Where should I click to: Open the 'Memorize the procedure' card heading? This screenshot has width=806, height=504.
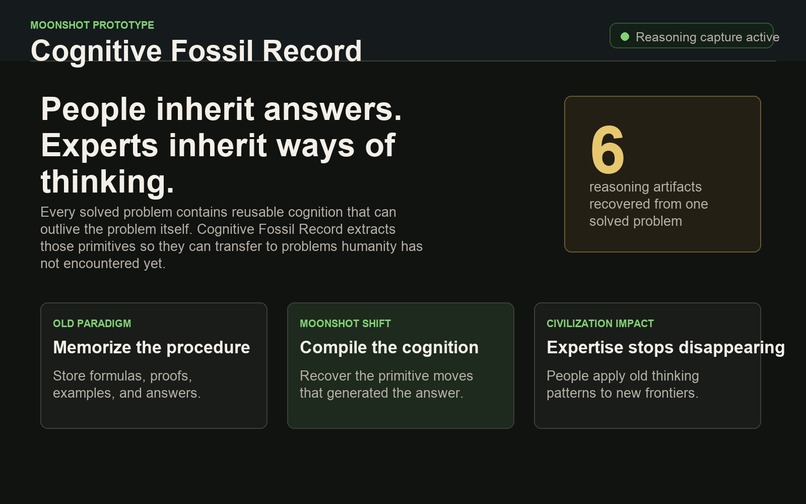click(x=151, y=348)
